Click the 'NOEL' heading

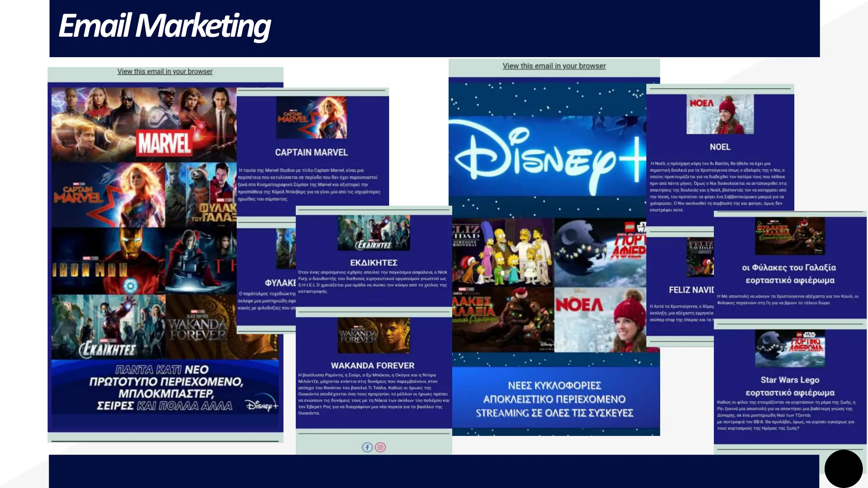720,147
